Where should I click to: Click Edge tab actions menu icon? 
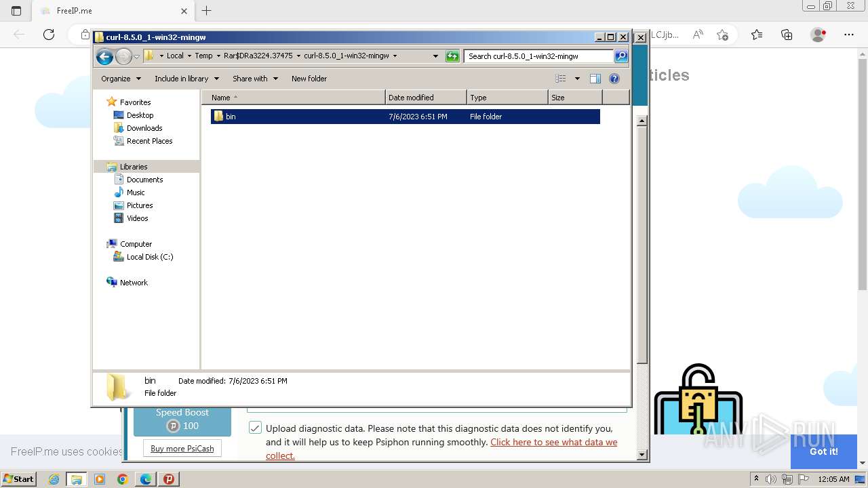point(16,11)
